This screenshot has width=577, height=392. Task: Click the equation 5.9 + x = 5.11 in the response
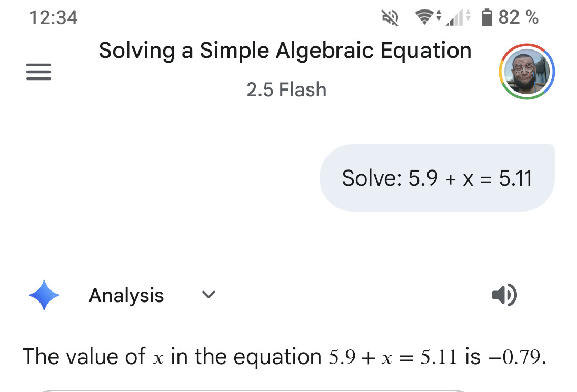tap(393, 357)
